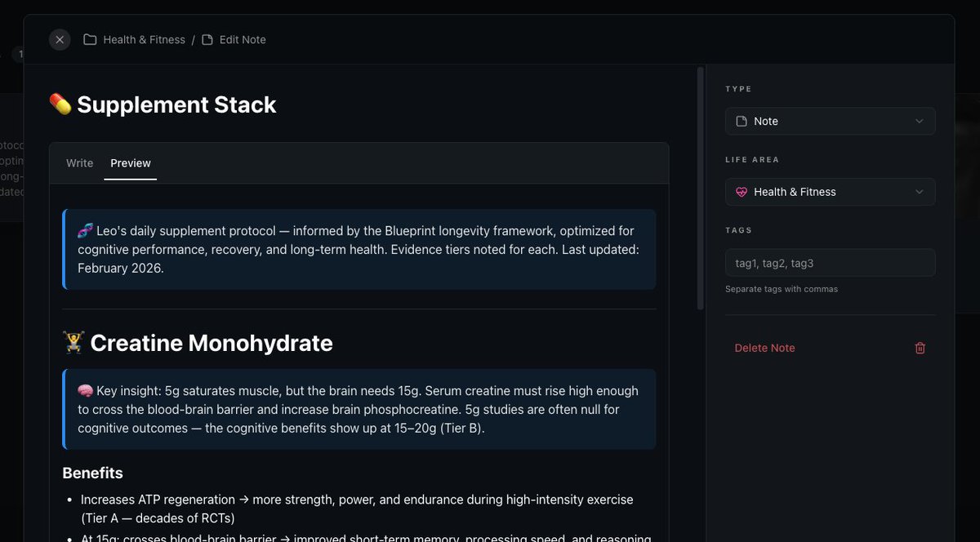
Task: Click the brain emoji in Key insight callout
Action: 85,391
